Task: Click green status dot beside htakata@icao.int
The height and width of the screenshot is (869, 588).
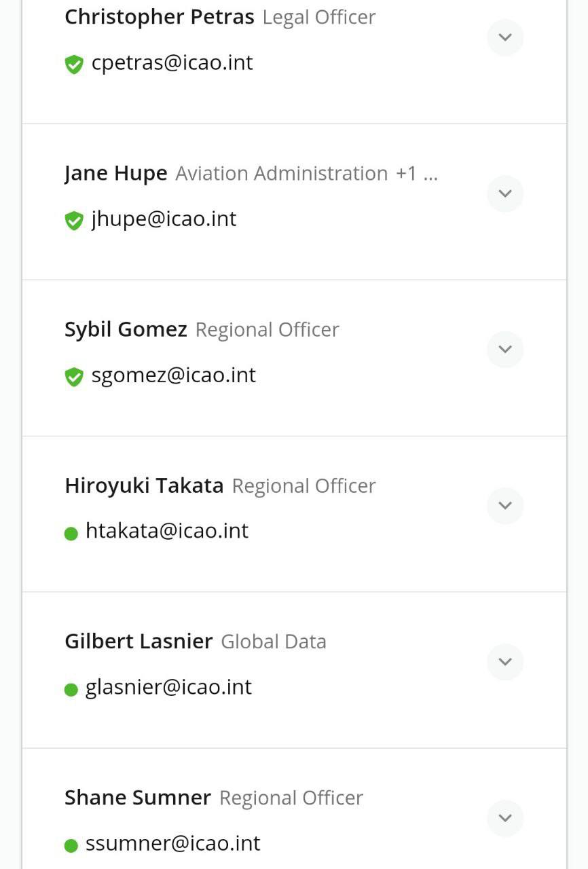Action: [x=71, y=534]
